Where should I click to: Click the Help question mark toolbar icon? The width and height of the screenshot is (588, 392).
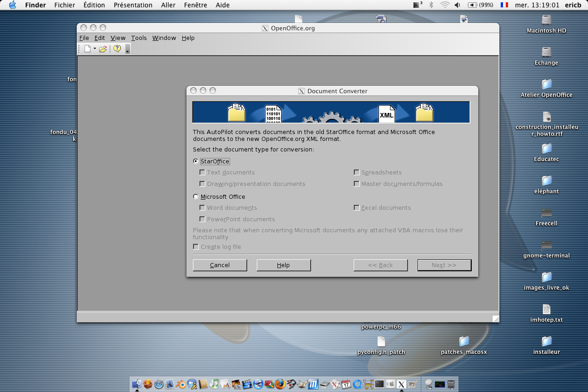tap(117, 49)
